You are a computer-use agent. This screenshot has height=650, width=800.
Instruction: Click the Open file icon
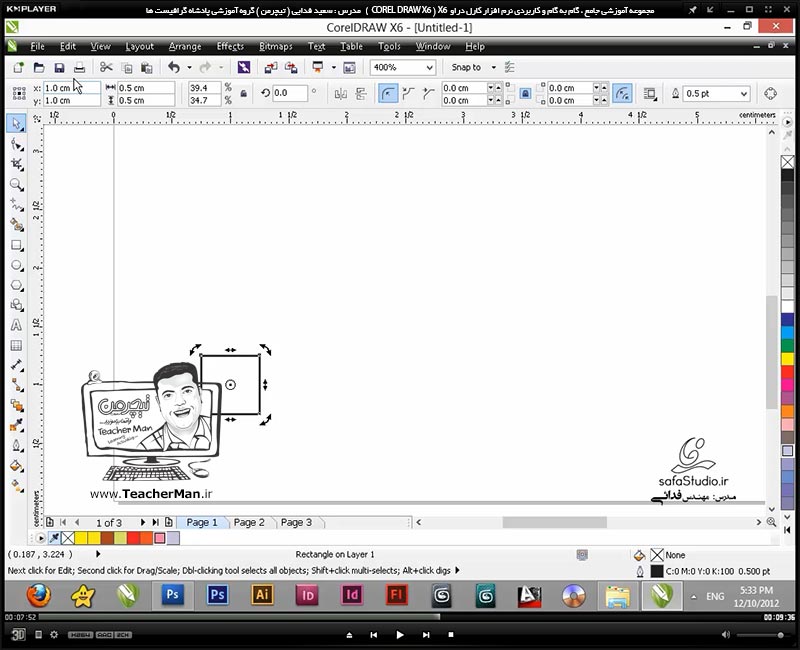39,67
